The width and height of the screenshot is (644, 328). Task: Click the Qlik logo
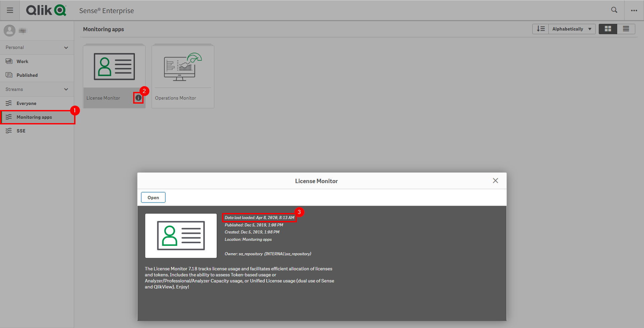(46, 10)
